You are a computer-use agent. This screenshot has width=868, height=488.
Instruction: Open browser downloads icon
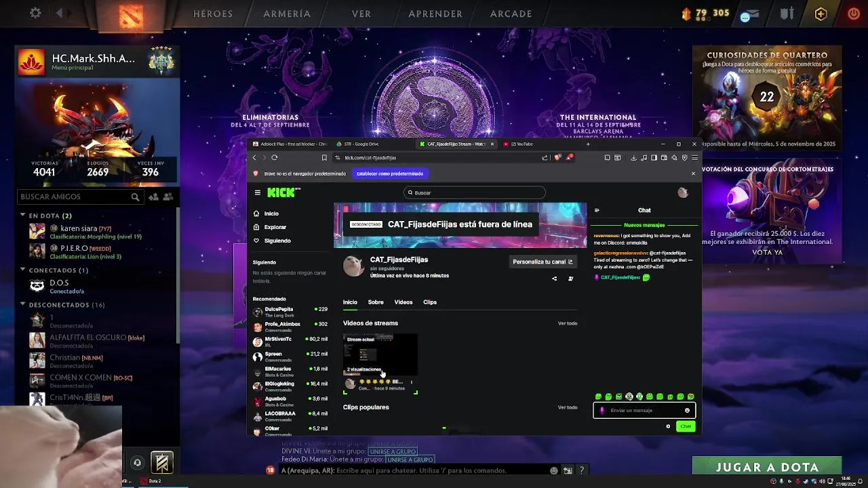coord(633,157)
